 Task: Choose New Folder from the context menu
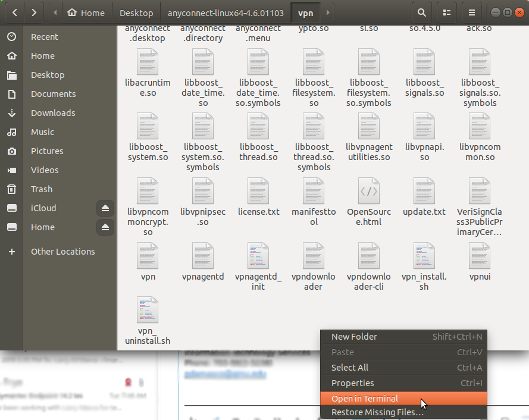click(403, 337)
